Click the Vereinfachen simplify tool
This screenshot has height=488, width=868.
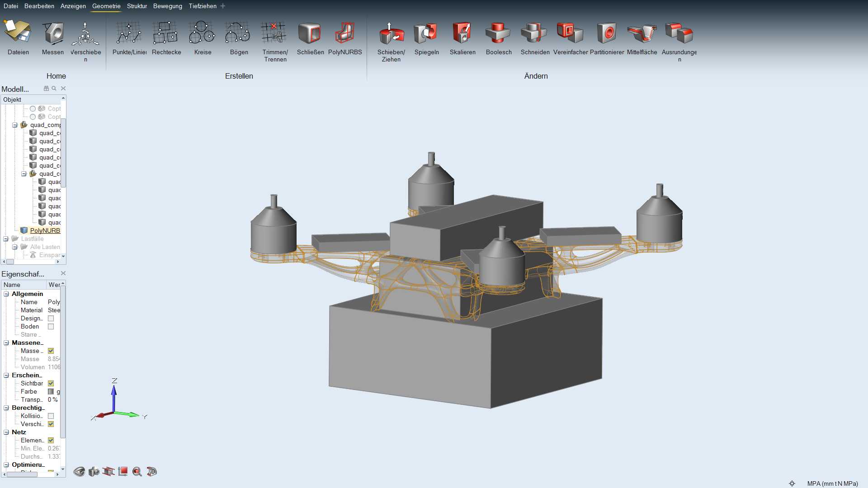pos(570,33)
